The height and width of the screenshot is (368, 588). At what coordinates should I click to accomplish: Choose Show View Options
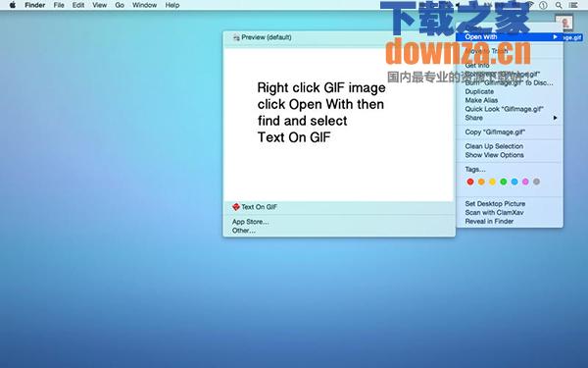[494, 155]
